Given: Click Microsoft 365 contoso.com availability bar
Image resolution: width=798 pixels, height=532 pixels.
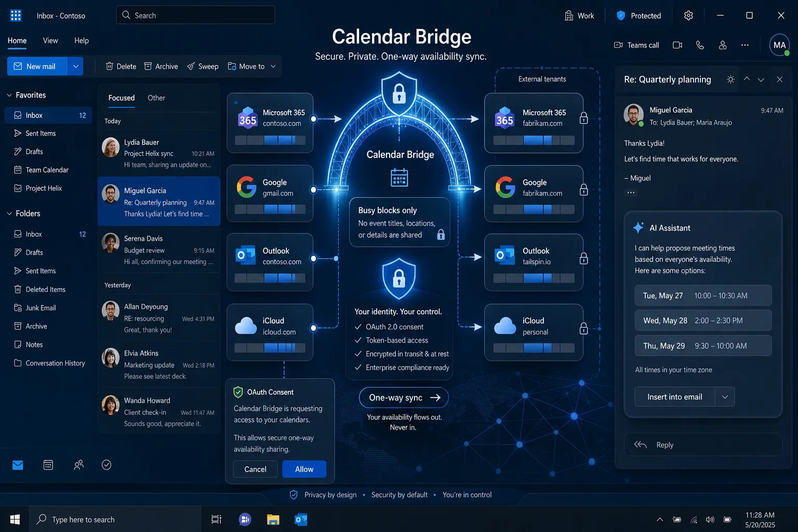Looking at the screenshot, I should pyautogui.click(x=270, y=140).
